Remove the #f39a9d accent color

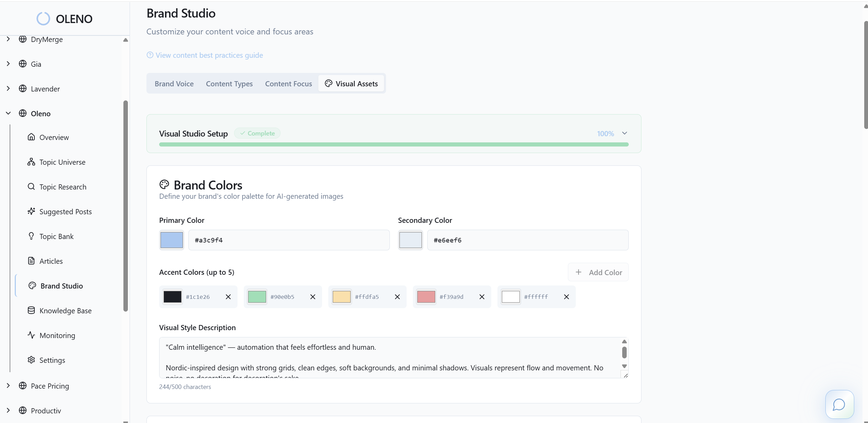[482, 297]
